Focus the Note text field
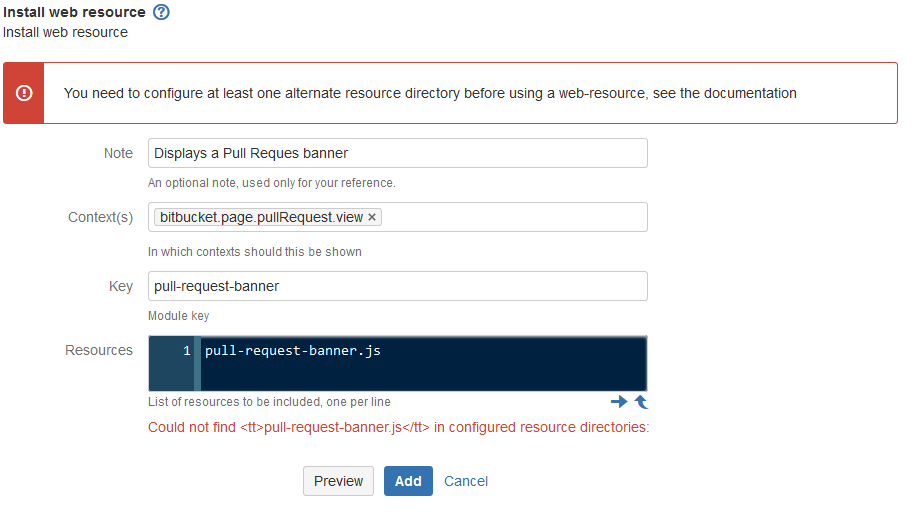 (398, 153)
